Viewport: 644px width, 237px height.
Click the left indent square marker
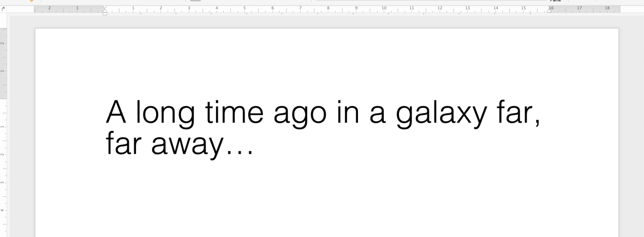pyautogui.click(x=105, y=14)
